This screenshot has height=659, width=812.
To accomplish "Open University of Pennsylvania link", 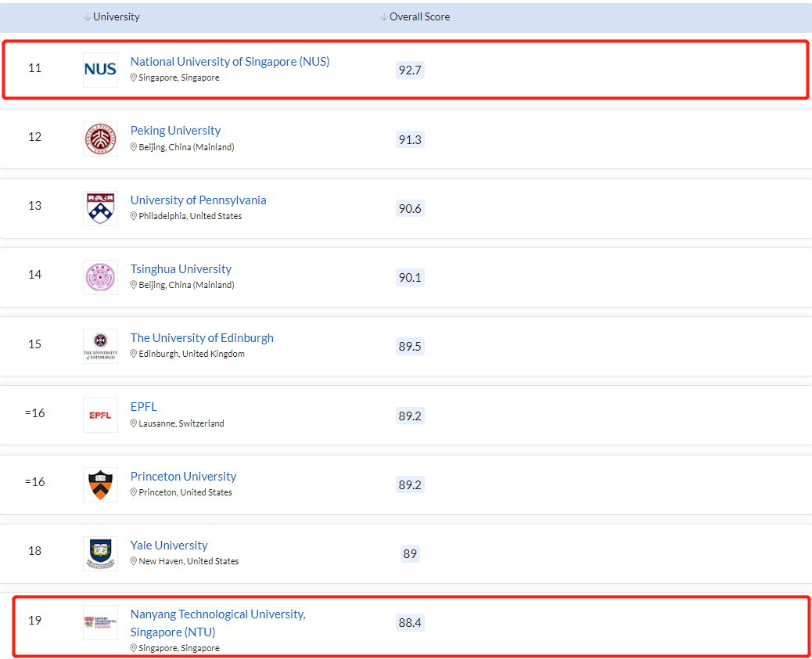I will point(199,200).
